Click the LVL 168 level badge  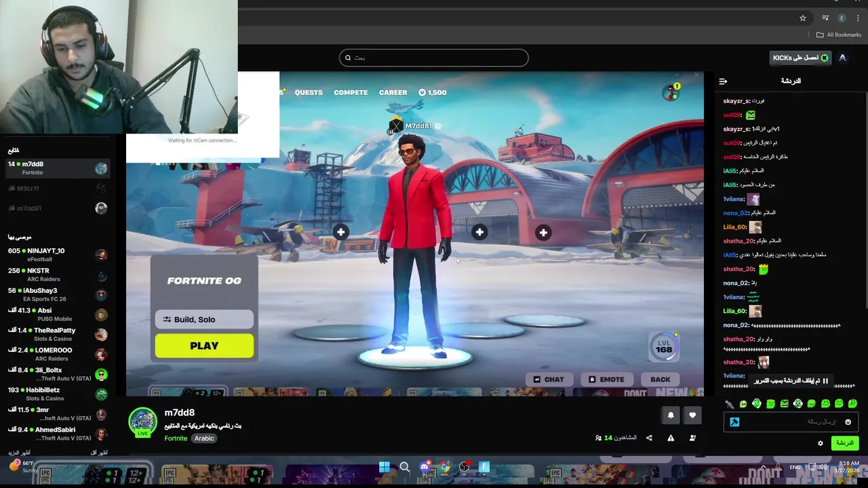coord(664,346)
